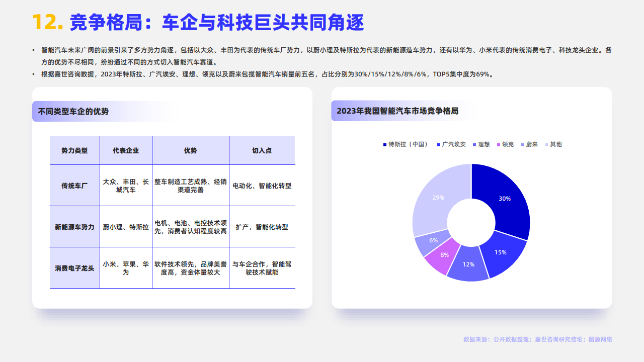Viewport: 644px width, 362px height.
Task: Click the footer 数据来源：公开数据整理
Action: click(538, 339)
